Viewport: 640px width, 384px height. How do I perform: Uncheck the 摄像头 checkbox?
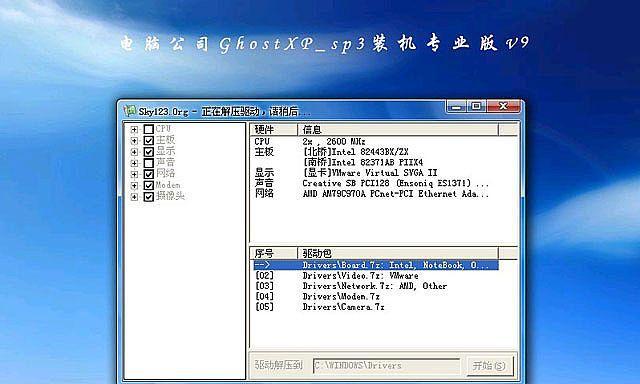coord(149,197)
